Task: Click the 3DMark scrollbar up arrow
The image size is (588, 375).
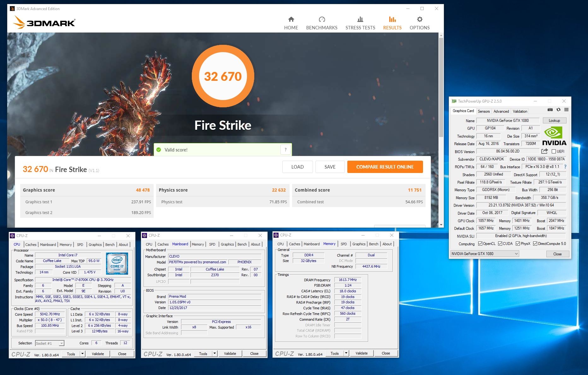Action: pos(441,35)
